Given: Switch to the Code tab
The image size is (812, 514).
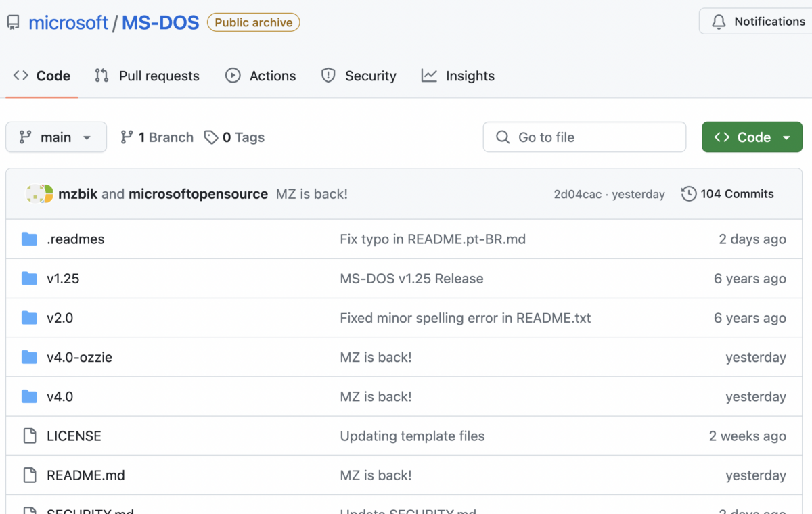Looking at the screenshot, I should tap(42, 76).
